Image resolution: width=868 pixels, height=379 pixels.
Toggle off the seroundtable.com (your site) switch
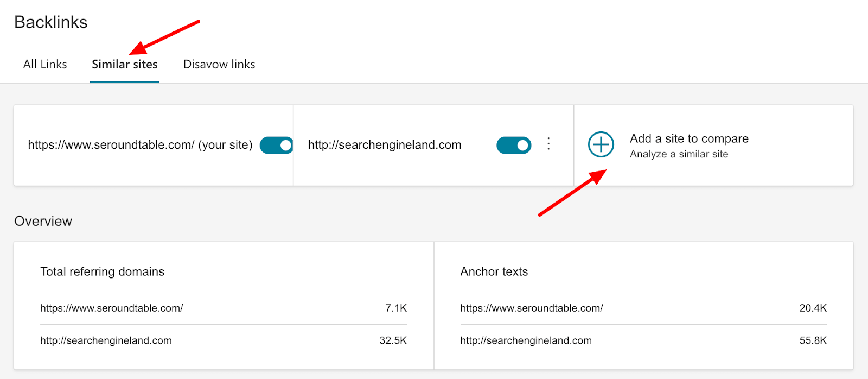277,146
